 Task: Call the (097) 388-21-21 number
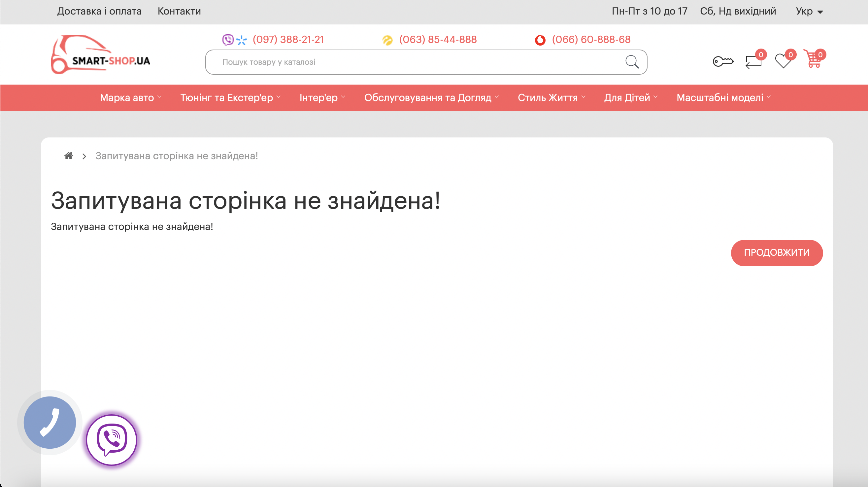pyautogui.click(x=288, y=40)
